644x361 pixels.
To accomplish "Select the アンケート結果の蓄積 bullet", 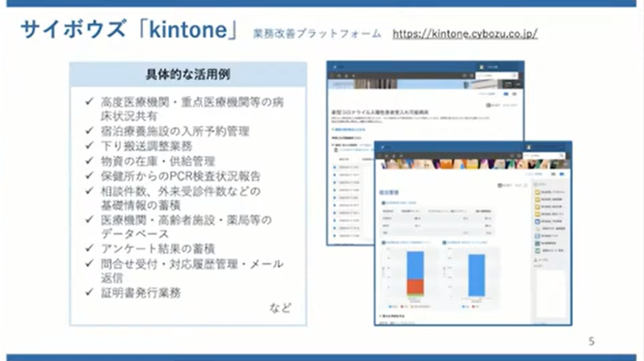I will [x=158, y=249].
